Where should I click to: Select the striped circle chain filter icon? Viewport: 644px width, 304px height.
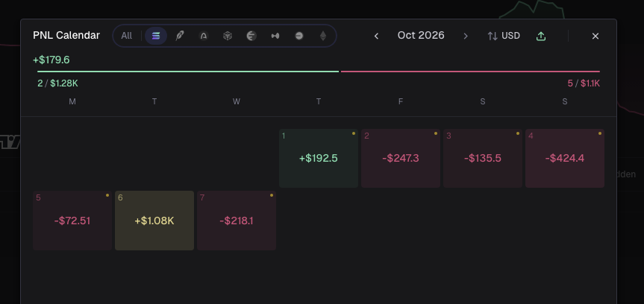[x=251, y=36]
